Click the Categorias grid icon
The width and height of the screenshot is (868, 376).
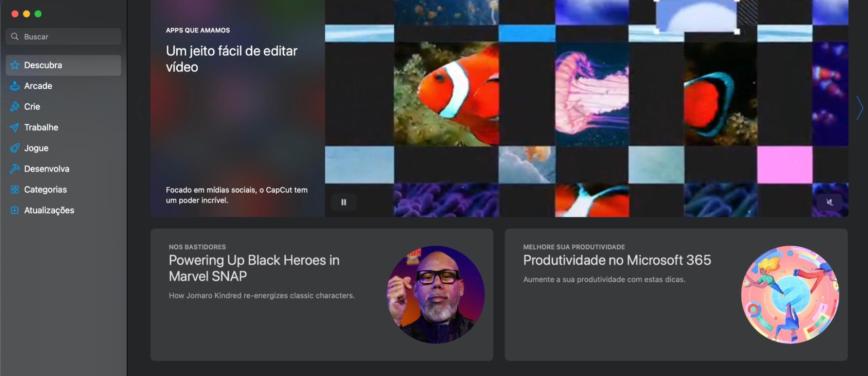15,190
